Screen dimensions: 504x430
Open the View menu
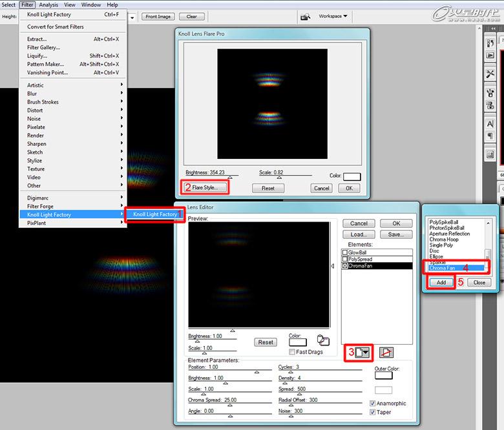pos(69,5)
